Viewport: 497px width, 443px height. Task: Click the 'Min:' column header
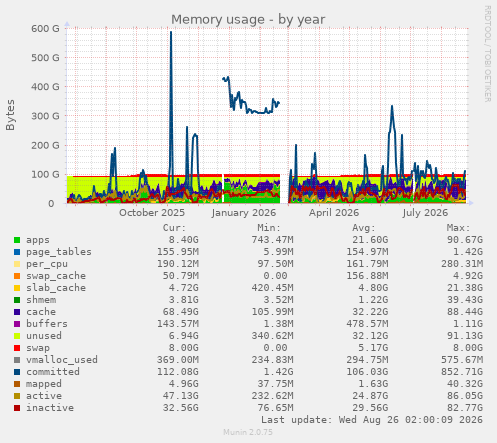click(x=269, y=228)
